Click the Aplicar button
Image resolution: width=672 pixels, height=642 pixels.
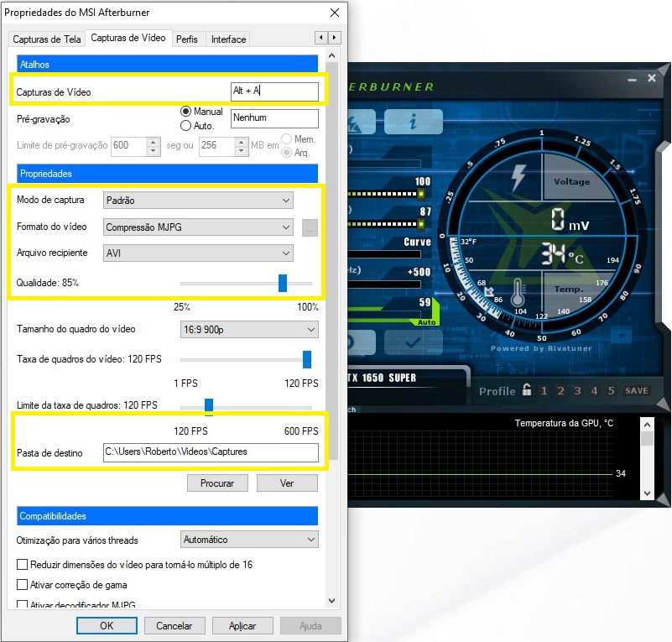(242, 626)
